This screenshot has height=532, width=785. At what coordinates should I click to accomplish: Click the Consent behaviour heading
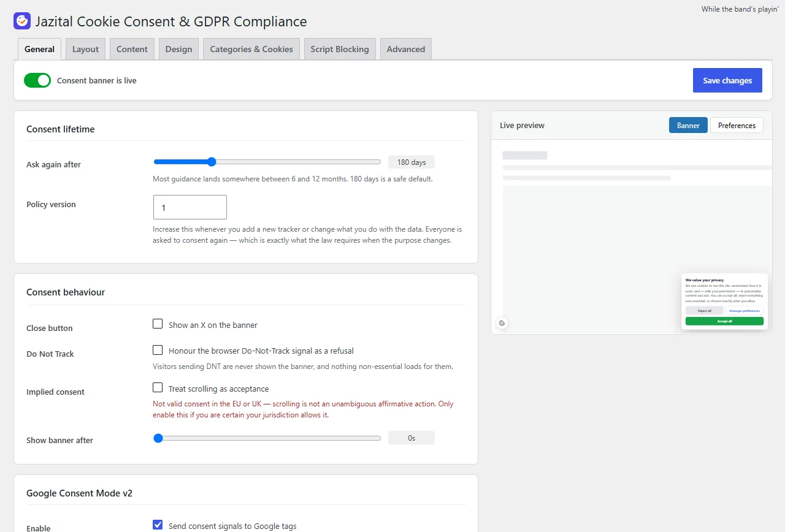click(66, 292)
